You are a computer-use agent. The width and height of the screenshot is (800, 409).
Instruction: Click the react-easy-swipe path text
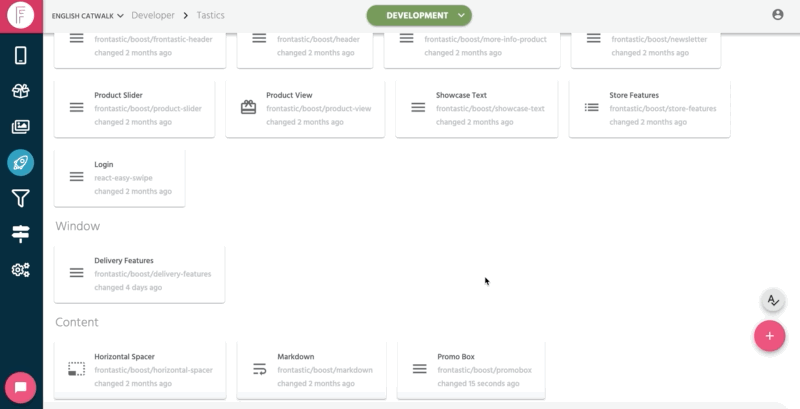click(123, 178)
